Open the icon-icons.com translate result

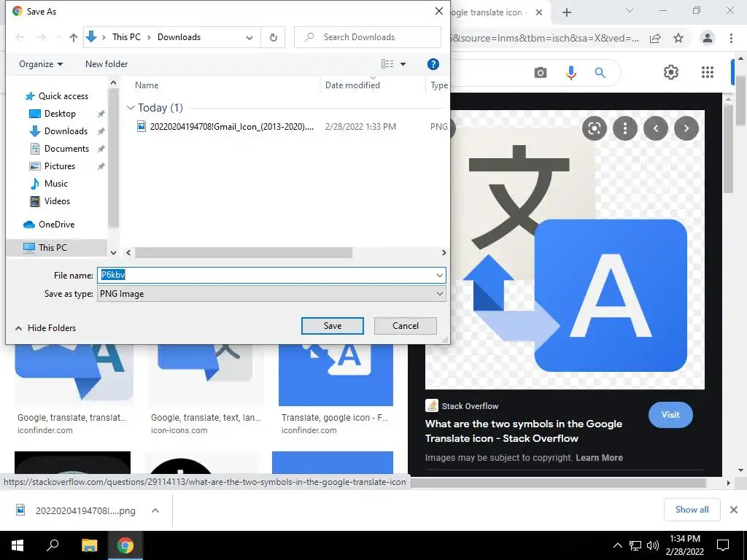click(x=205, y=418)
